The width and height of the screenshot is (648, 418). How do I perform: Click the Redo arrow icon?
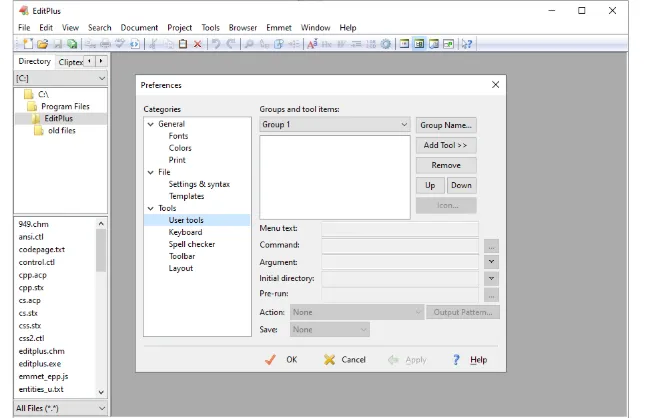pos(231,44)
